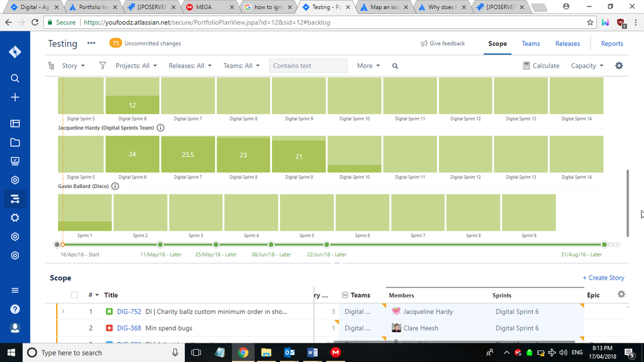Collapse the Teams column group

coord(345,295)
